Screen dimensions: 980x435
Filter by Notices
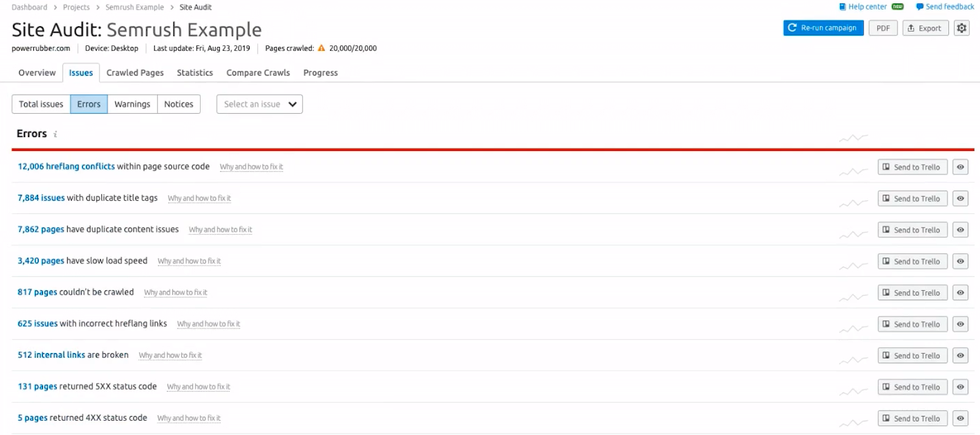pyautogui.click(x=179, y=104)
